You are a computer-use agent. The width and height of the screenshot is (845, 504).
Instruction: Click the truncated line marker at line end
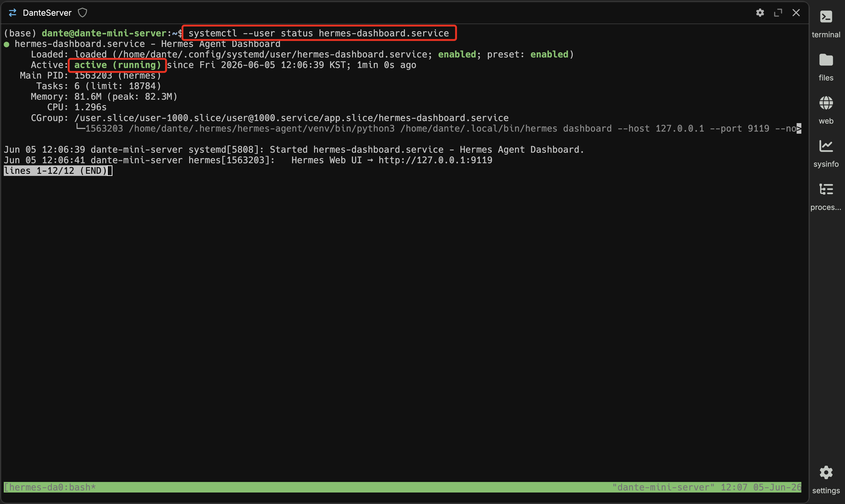point(799,128)
